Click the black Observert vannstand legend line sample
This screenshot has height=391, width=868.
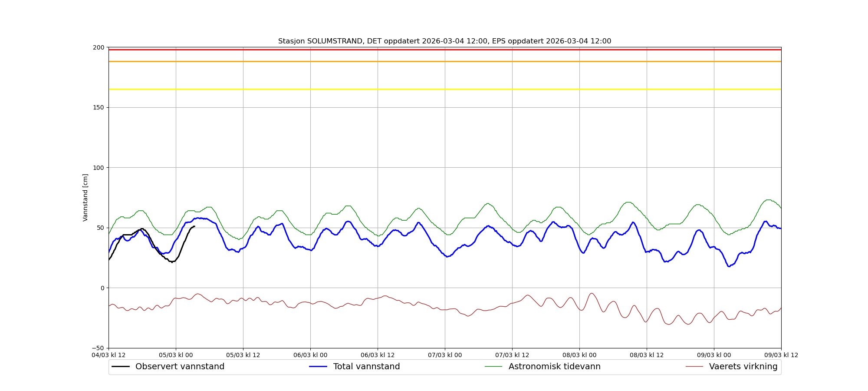pos(121,367)
